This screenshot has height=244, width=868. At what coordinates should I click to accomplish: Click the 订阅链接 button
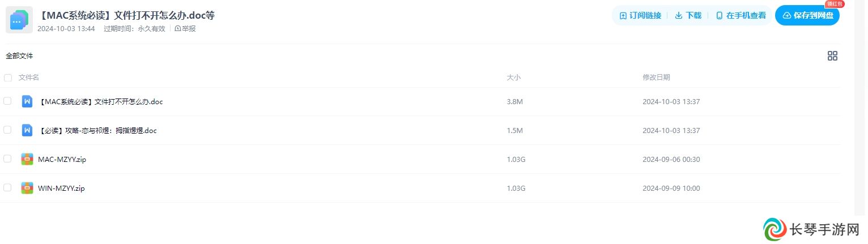pos(640,15)
